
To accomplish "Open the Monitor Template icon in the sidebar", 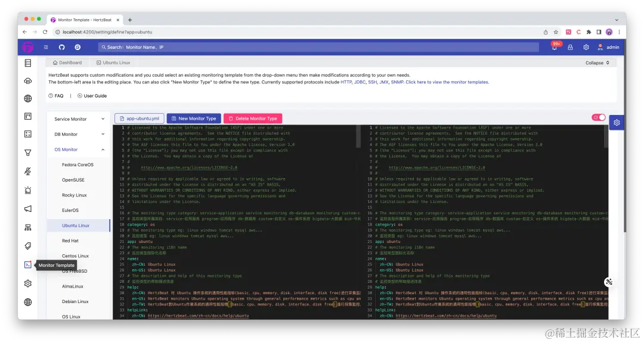I will coord(28,264).
